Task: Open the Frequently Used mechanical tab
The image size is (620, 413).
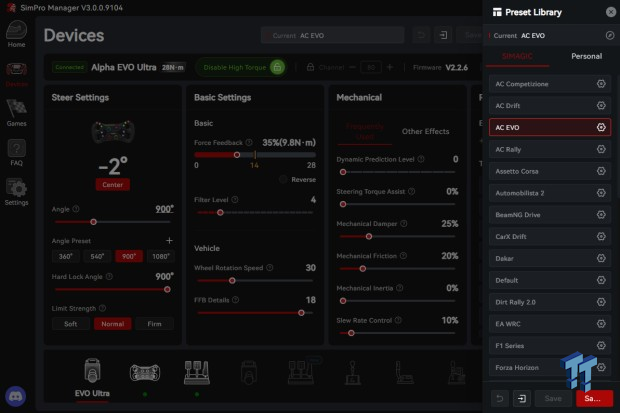Action: click(x=365, y=131)
